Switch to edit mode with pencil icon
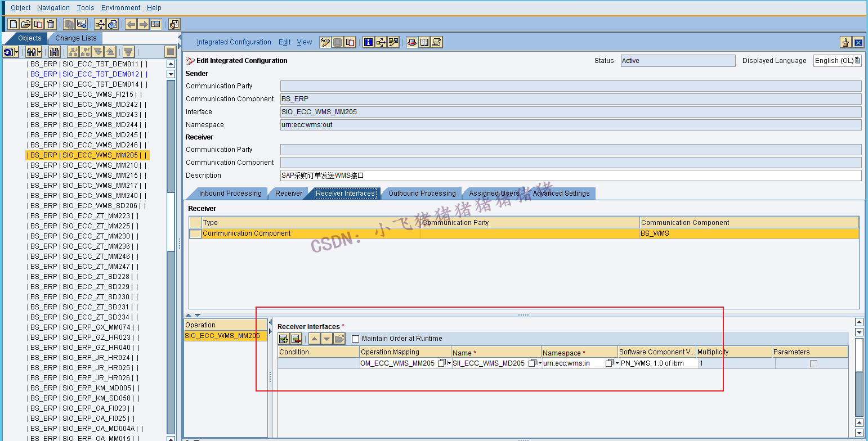 pos(325,42)
